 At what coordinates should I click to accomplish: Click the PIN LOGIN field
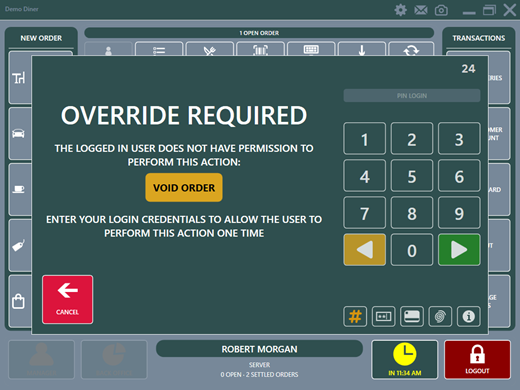pyautogui.click(x=412, y=96)
